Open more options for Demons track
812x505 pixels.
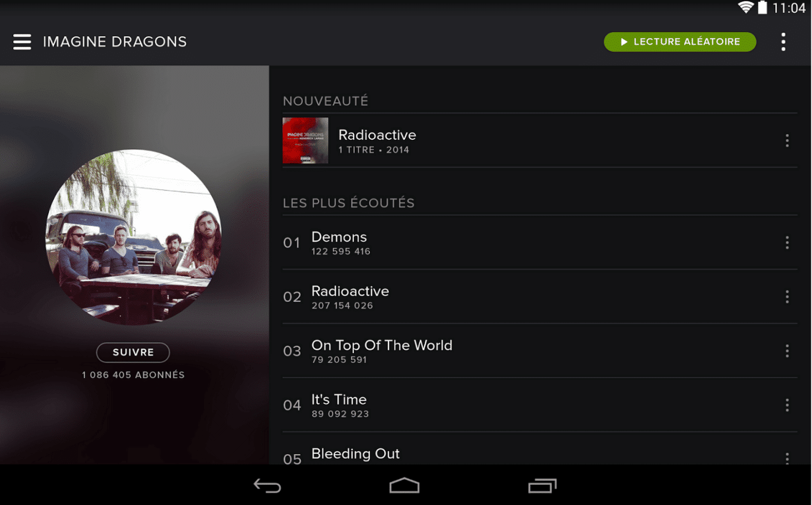[787, 243]
